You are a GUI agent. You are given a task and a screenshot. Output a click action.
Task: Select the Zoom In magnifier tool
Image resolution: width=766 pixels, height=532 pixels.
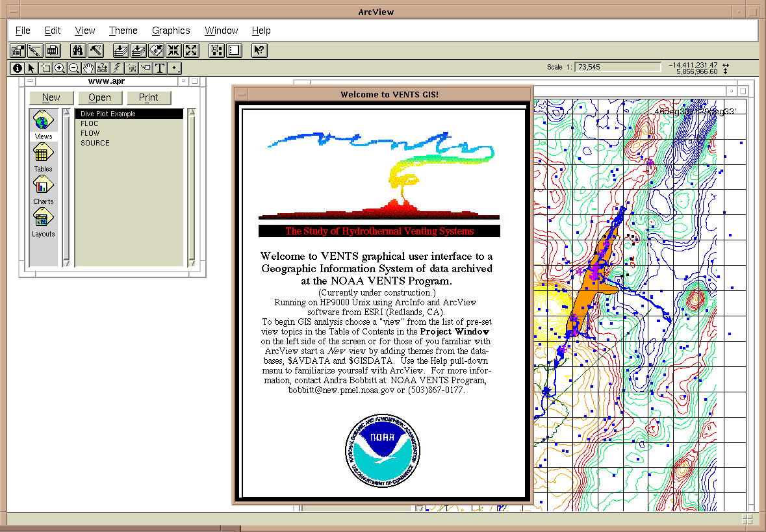[60, 68]
